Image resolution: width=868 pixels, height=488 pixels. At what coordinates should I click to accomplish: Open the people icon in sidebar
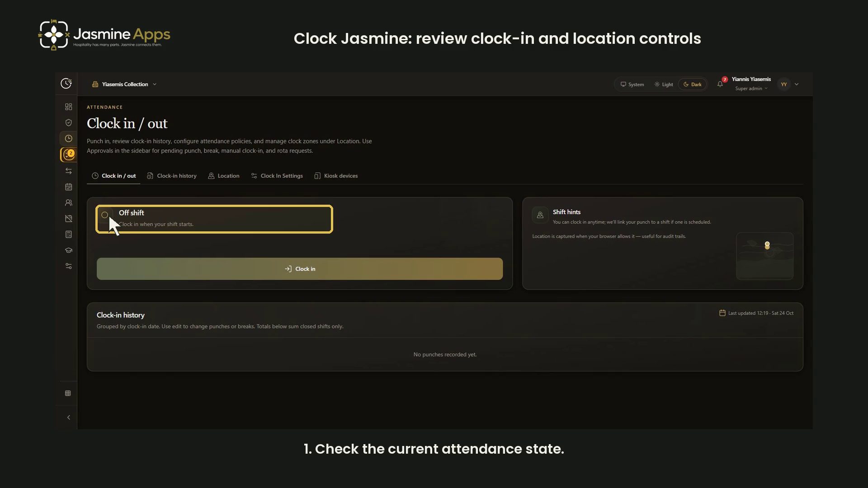[68, 202]
